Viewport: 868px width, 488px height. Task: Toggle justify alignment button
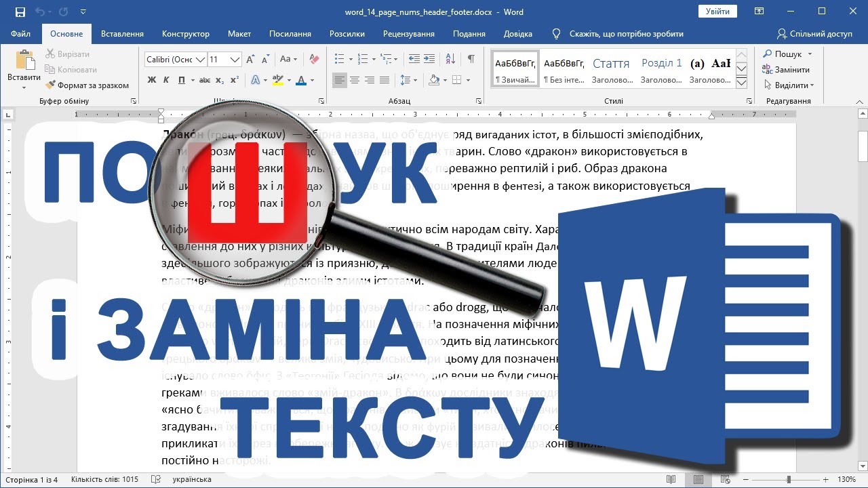click(384, 80)
